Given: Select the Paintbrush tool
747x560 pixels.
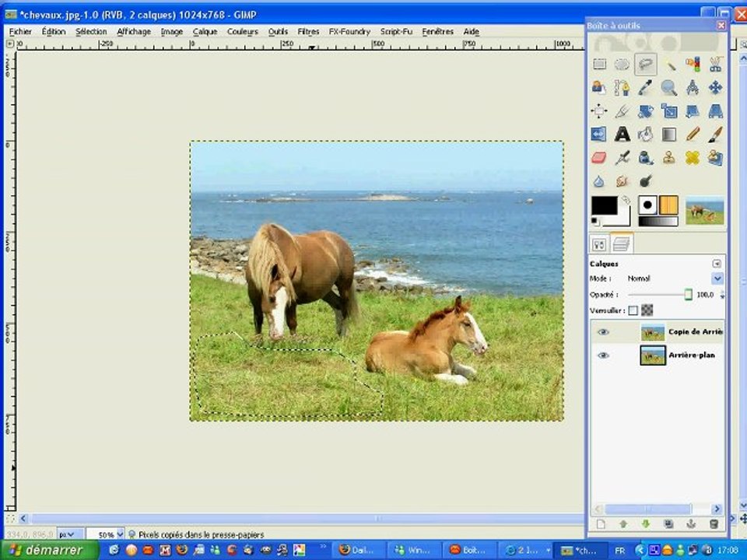Looking at the screenshot, I should (x=715, y=135).
